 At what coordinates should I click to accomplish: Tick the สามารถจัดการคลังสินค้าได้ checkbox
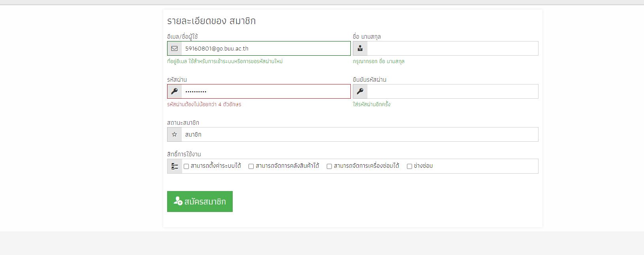click(x=251, y=167)
